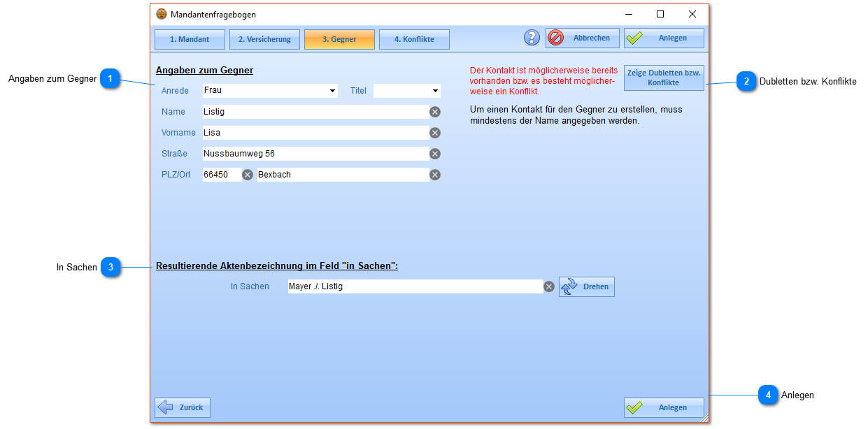Click the bottom Anlegen button

click(x=664, y=407)
